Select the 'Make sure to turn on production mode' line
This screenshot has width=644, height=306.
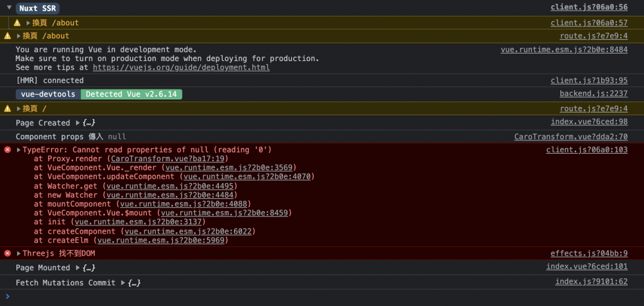pos(167,59)
